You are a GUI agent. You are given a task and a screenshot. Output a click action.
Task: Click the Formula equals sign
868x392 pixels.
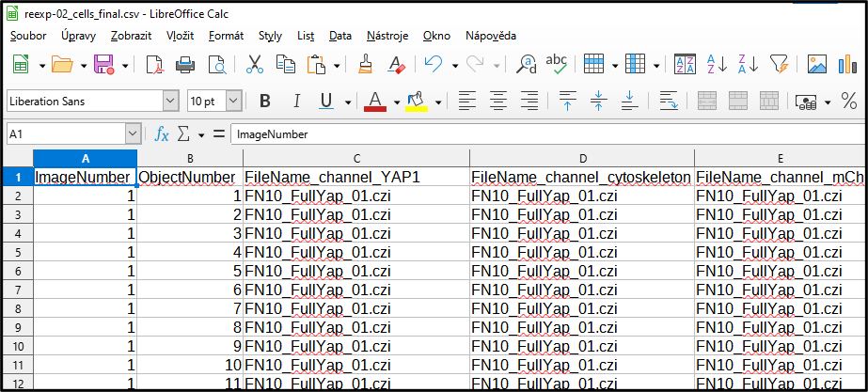point(219,133)
